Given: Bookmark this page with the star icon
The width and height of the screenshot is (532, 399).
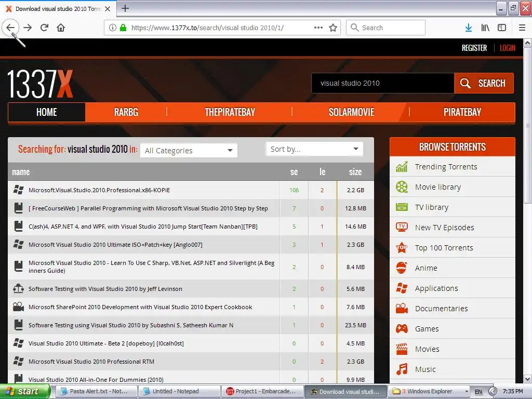Looking at the screenshot, I should coord(333,28).
